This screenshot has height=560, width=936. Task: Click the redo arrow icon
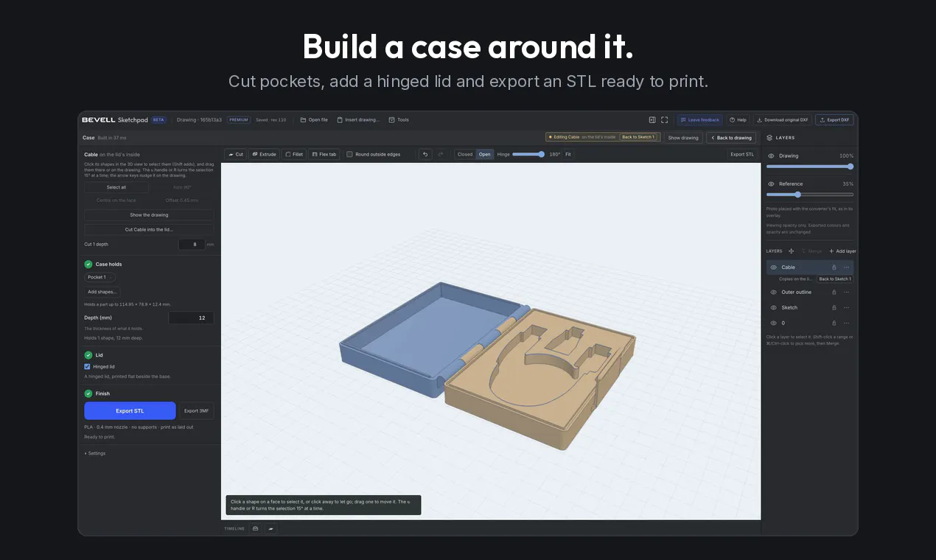click(x=441, y=154)
